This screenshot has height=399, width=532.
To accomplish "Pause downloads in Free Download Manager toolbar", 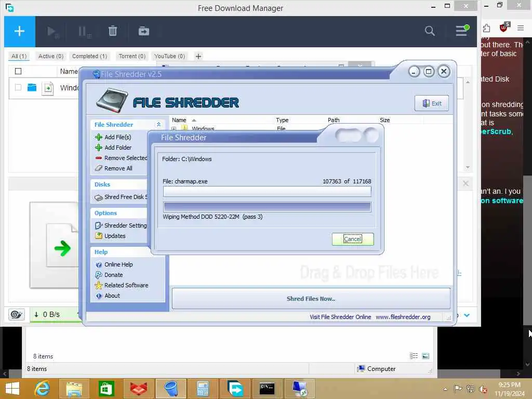I will [x=84, y=32].
